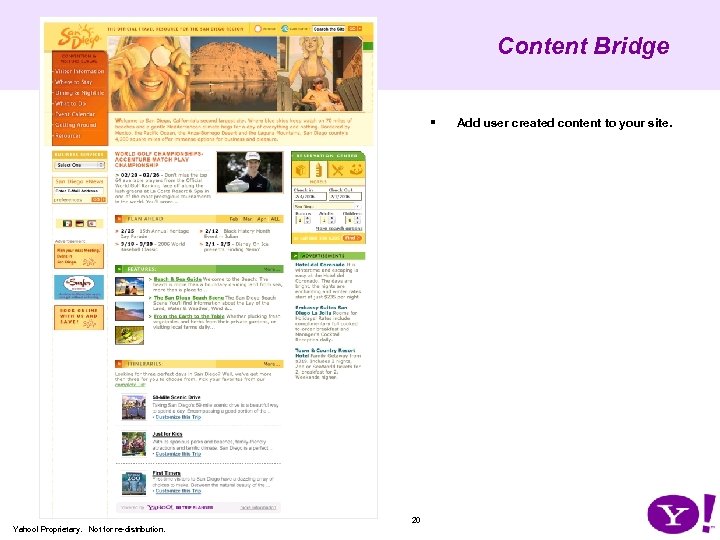Viewport: 720px width, 540px height.
Task: Open the Beach & Bay Guide link
Action: tap(177, 279)
